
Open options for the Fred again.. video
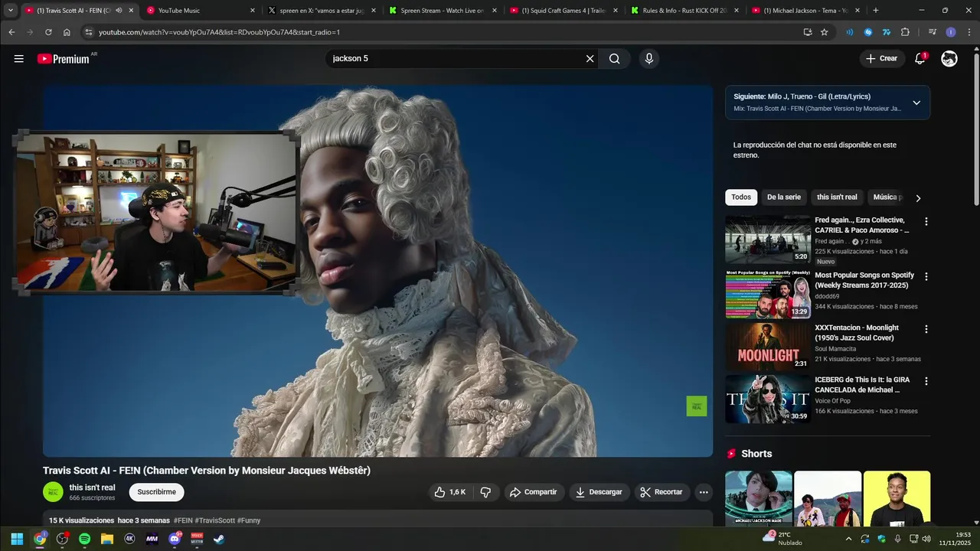click(926, 222)
